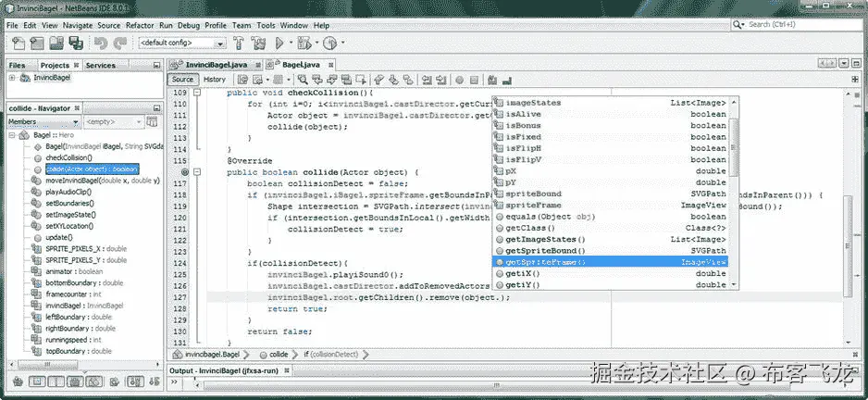Screen dimensions: 868x400
Task: Toggle Show Inner Classes in Navigator
Action: (x=94, y=381)
